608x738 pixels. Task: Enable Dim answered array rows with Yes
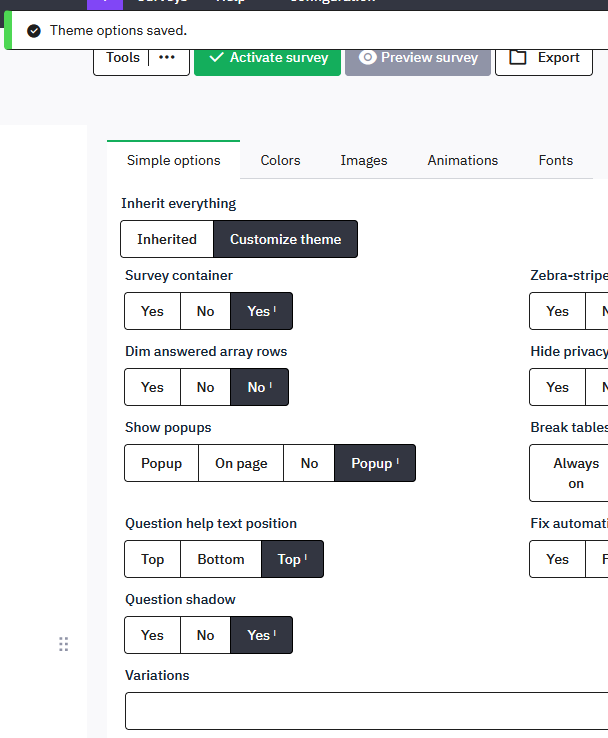tap(152, 387)
